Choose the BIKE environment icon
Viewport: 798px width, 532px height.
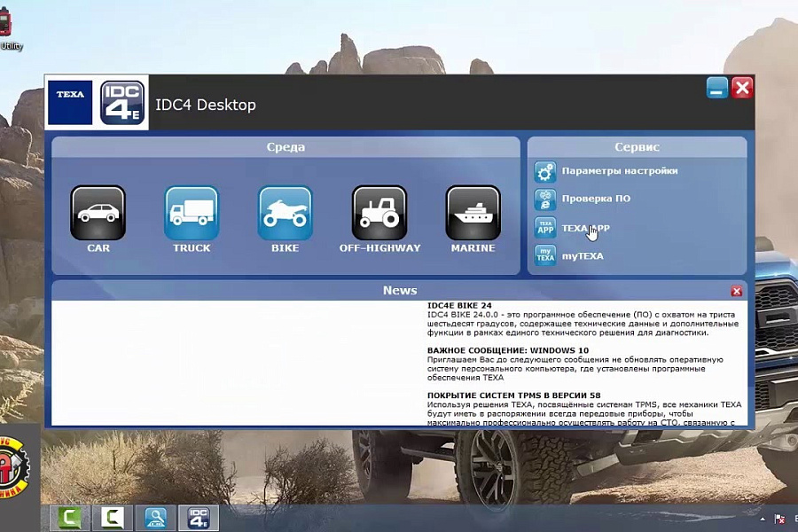[285, 213]
